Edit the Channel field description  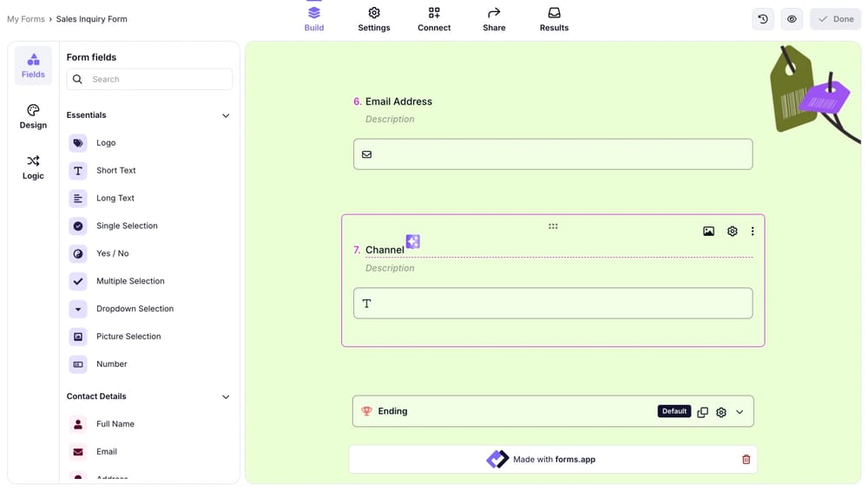pyautogui.click(x=390, y=268)
